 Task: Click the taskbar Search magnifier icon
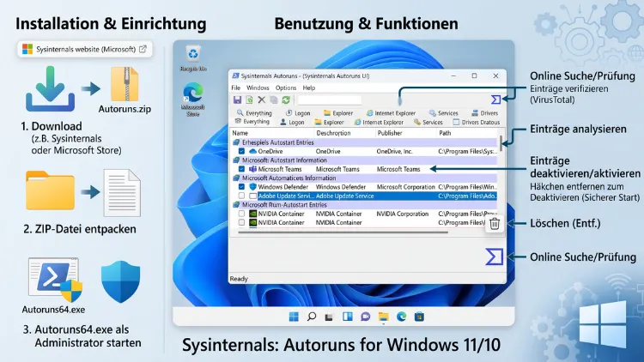tap(312, 317)
